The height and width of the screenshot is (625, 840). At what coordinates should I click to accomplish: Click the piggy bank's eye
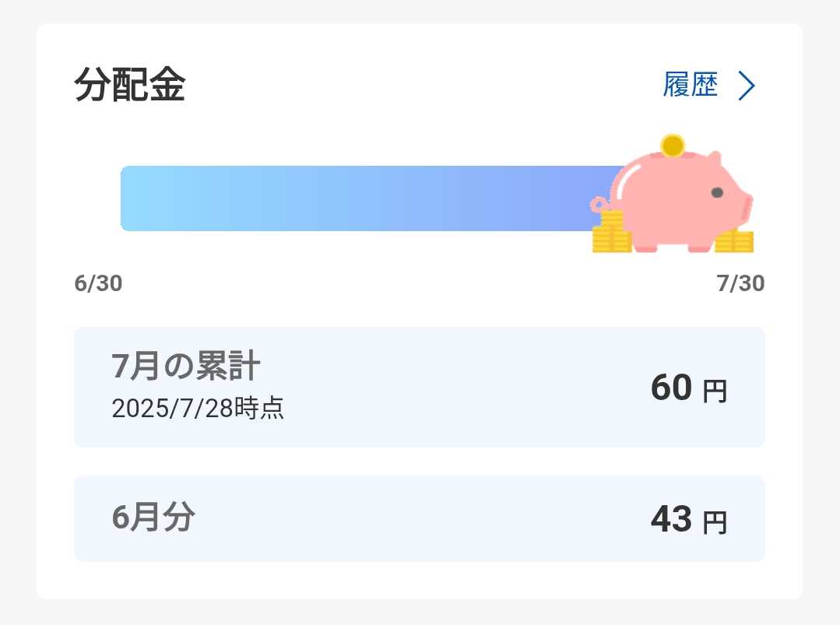click(717, 193)
